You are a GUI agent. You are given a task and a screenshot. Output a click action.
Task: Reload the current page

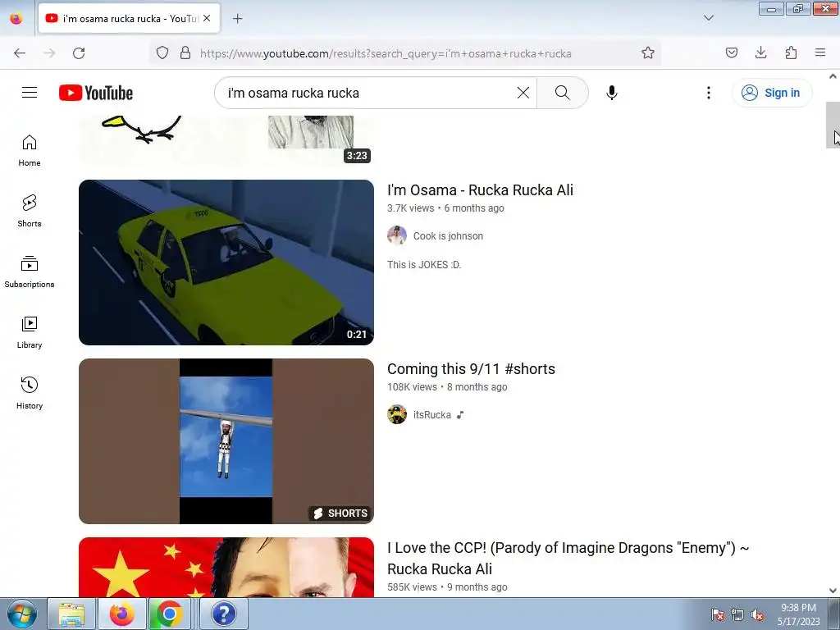pos(79,53)
